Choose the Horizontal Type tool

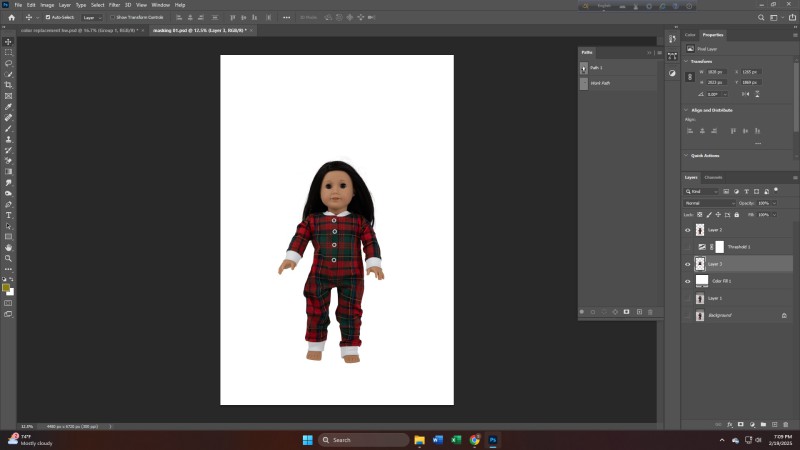coord(9,215)
